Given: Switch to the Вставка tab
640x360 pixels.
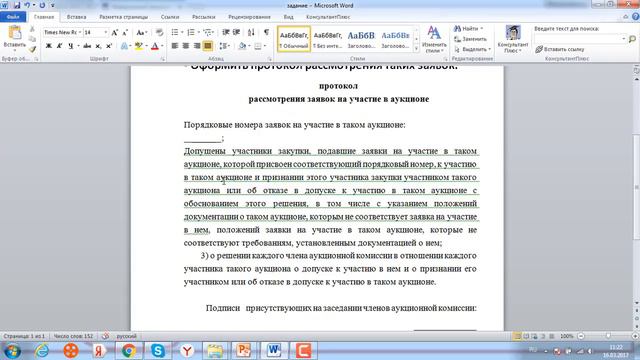Looking at the screenshot, I should [76, 17].
